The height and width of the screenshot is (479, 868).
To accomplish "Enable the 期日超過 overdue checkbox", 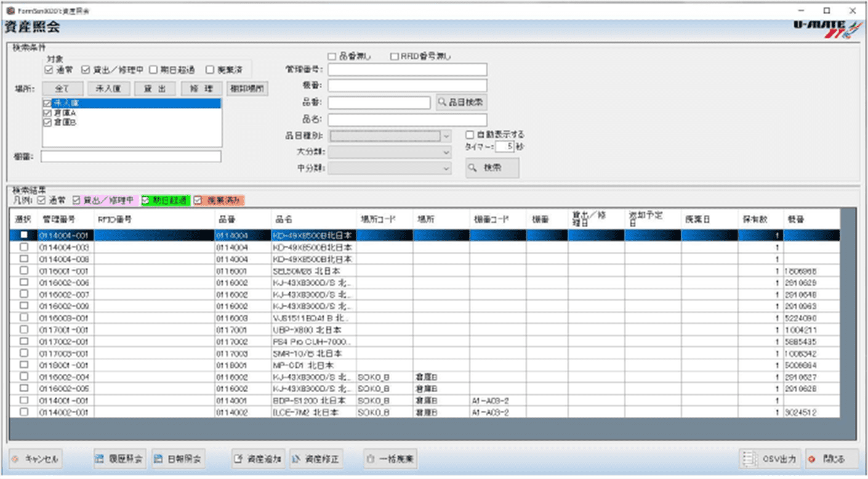I will 153,70.
